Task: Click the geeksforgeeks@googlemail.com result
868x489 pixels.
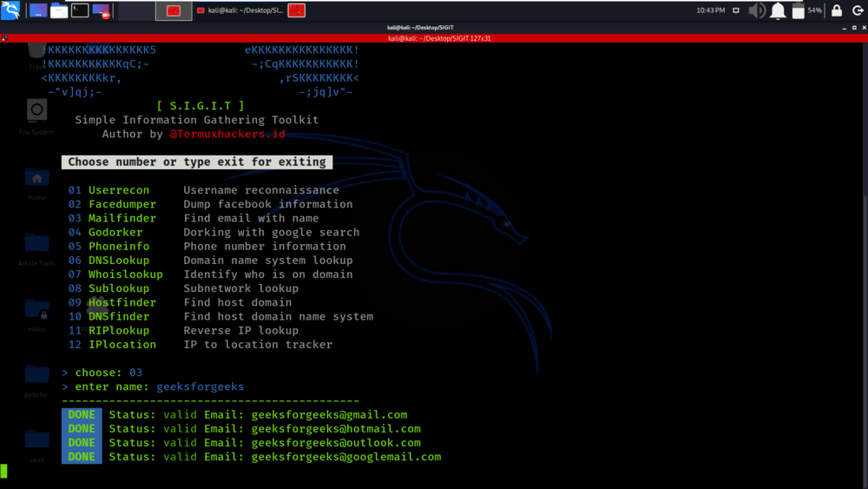Action: (x=346, y=457)
